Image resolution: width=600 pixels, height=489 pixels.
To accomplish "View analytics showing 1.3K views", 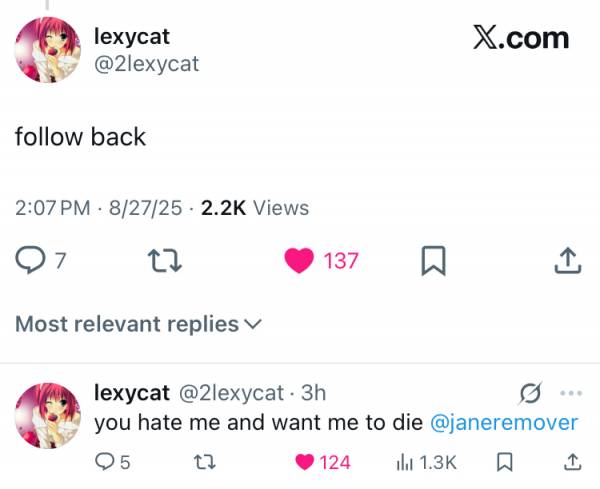I will [427, 462].
